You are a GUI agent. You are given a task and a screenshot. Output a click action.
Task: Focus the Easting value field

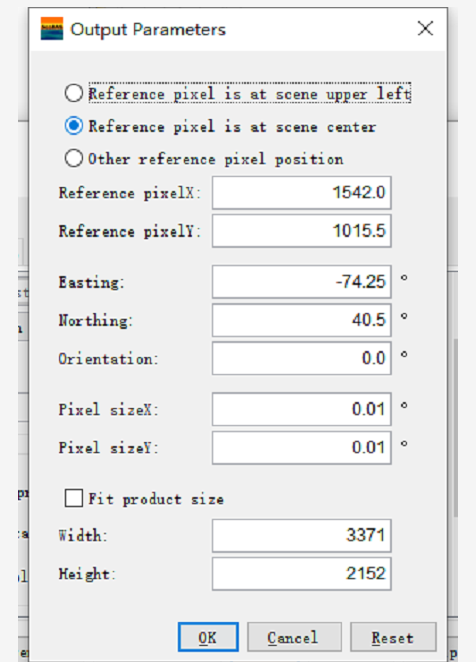coord(302,282)
